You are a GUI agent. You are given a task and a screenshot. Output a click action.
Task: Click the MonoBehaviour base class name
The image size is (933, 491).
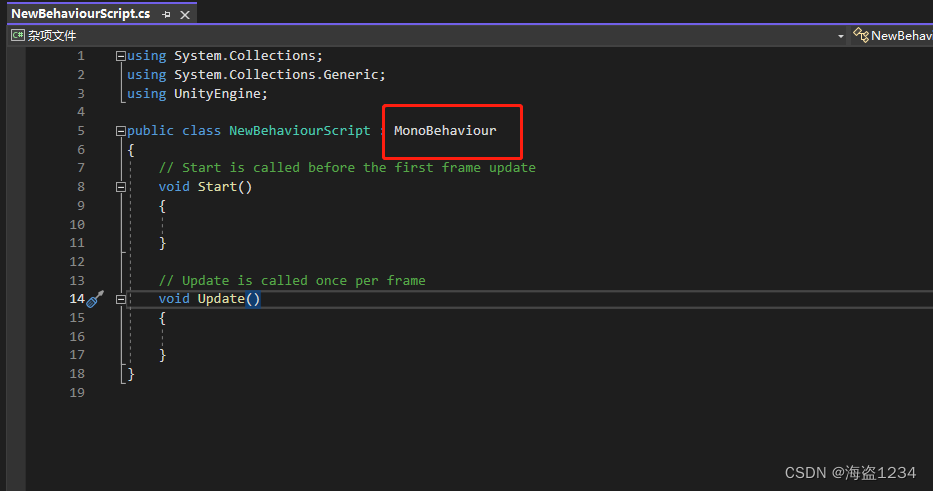pyautogui.click(x=445, y=131)
